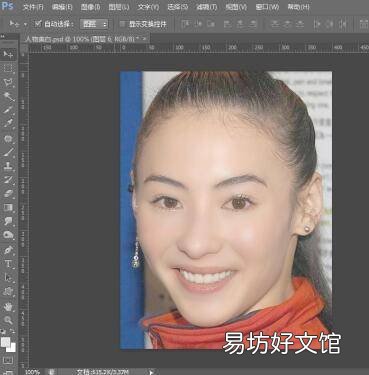The image size is (369, 375).
Task: Select the Horizontal Type tool
Action: point(8,264)
